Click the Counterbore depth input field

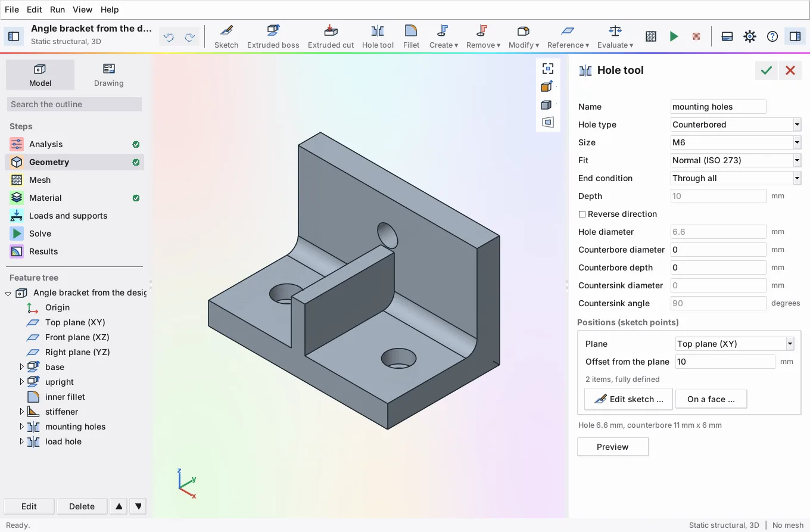[x=718, y=267]
